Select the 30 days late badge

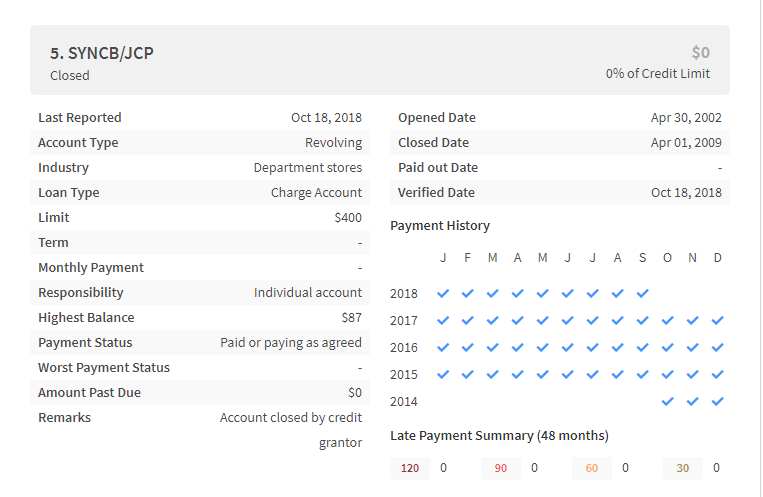click(x=683, y=468)
